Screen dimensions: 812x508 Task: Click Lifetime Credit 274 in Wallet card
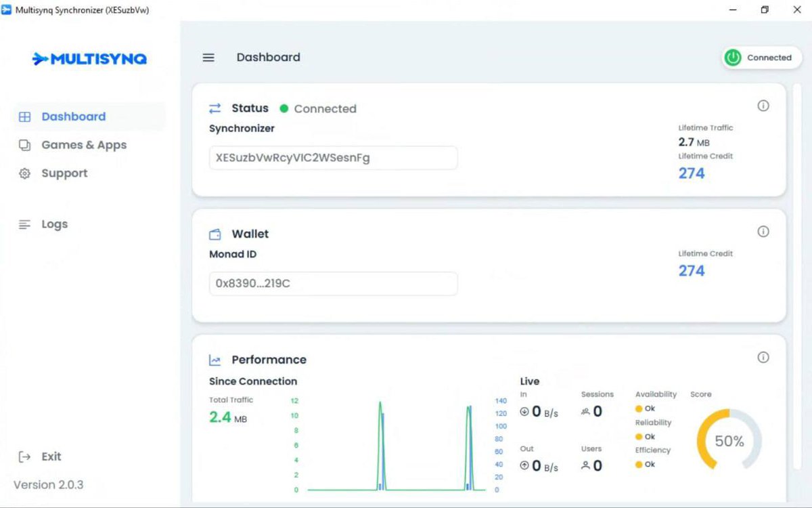pos(692,271)
